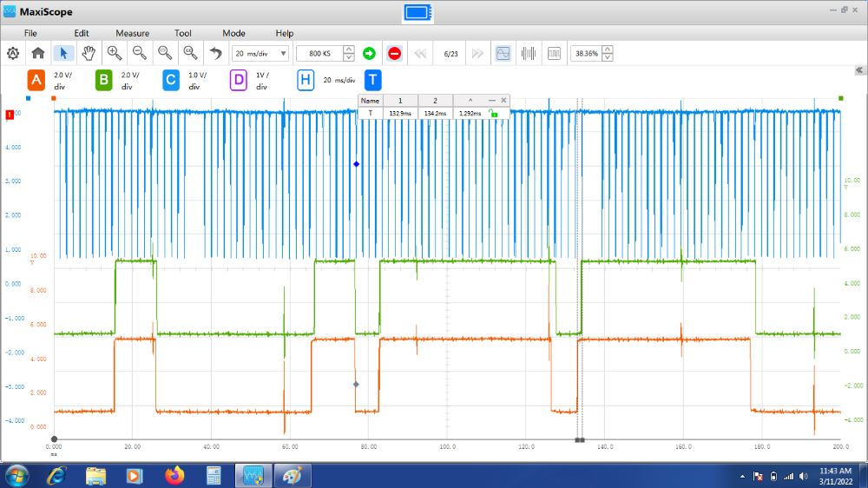Click the blue T trigger button
The height and width of the screenshot is (488, 868).
click(x=372, y=81)
